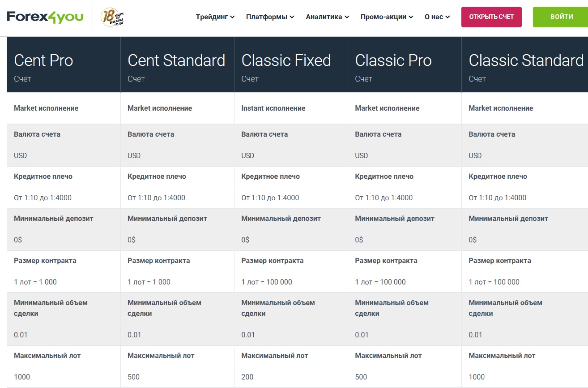The image size is (588, 388).
Task: Click leverage value От 1:10 до 1:4000 in Cent Pro
Action: [x=43, y=198]
